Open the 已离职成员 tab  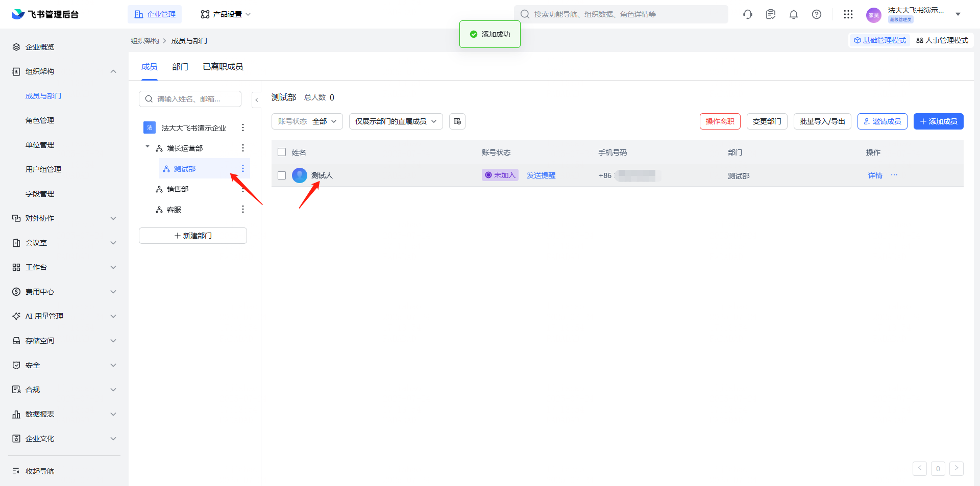(x=223, y=67)
